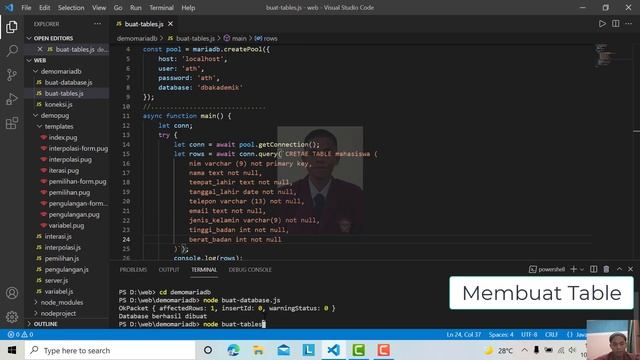This screenshot has width=640, height=360.
Task: Switch to the OUTPUT panel tab
Action: coord(169,270)
